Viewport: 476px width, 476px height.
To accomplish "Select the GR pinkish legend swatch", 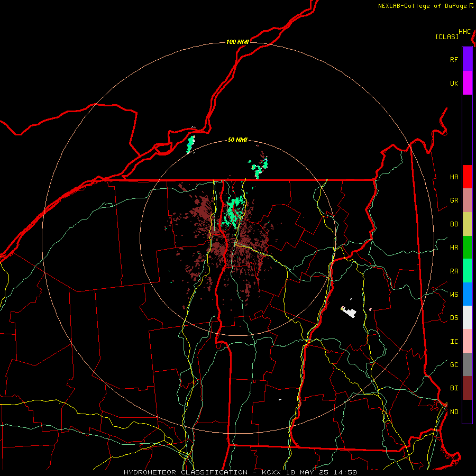I will (467, 200).
